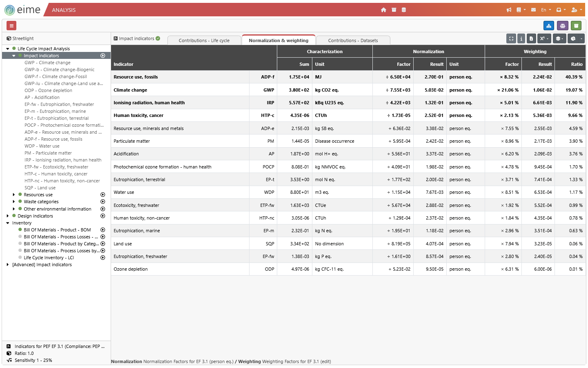Click play icon on Impact indicators row

[x=103, y=56]
